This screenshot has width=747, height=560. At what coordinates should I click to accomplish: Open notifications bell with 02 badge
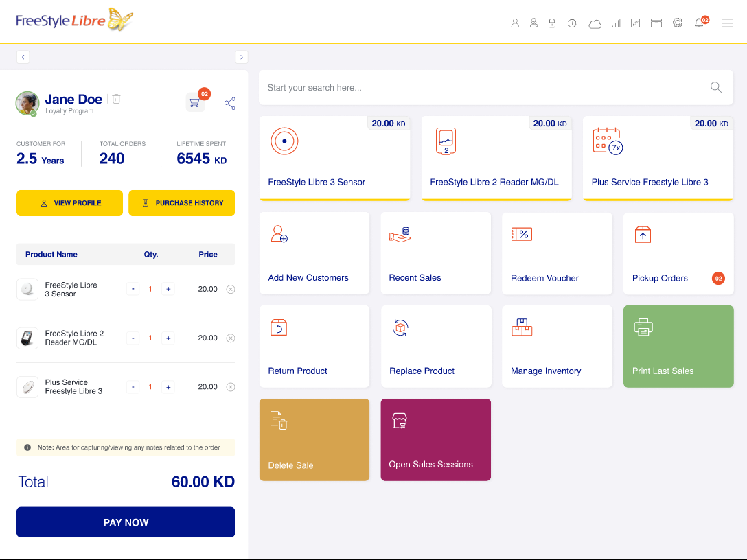click(701, 22)
